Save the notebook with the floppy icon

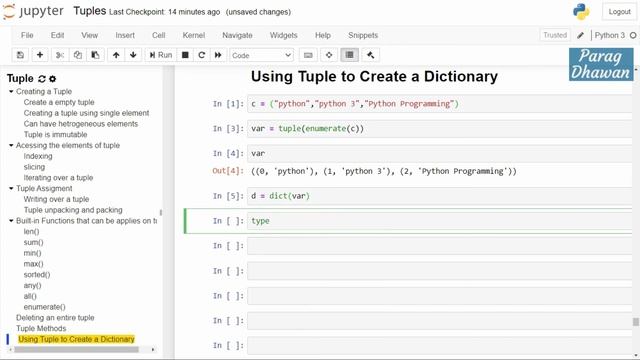[x=20, y=55]
